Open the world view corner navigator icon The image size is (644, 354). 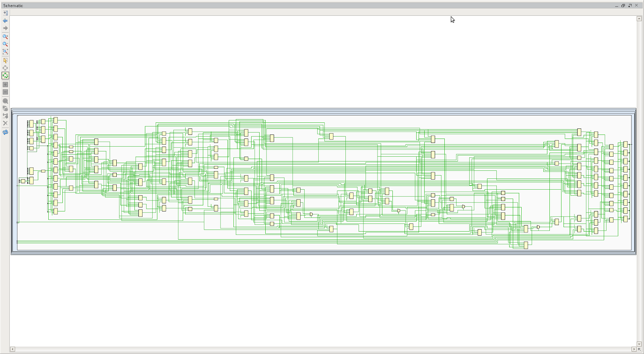click(639, 349)
